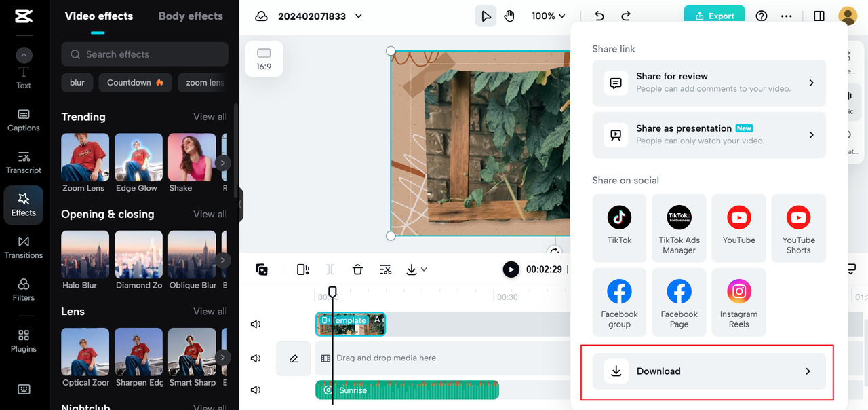Mute the Template video track

[256, 324]
